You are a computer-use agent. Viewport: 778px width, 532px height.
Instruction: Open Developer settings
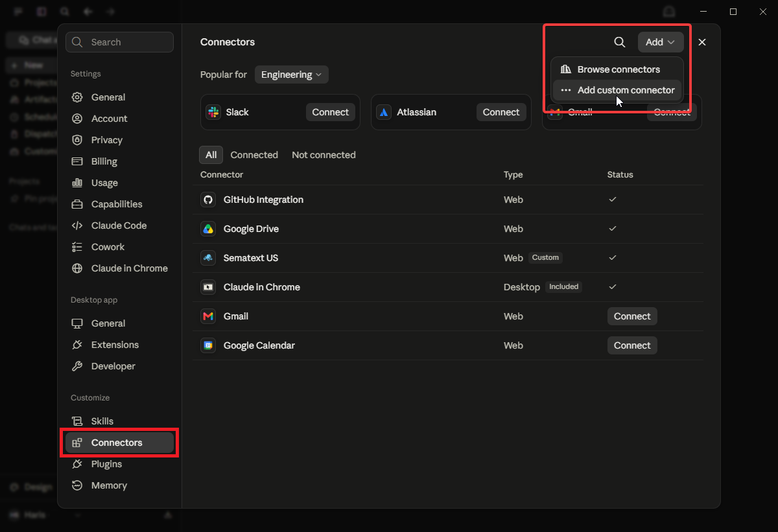click(119, 366)
